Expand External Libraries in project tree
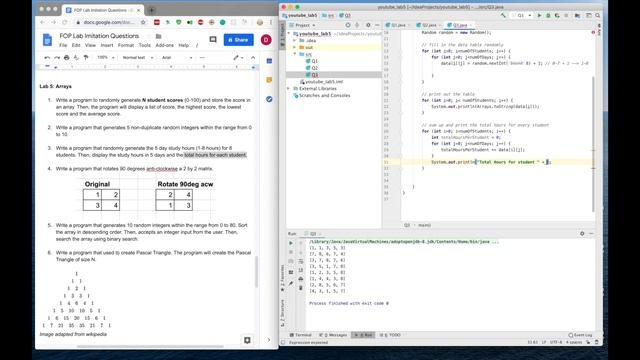This screenshot has height=360, width=640. (289, 88)
